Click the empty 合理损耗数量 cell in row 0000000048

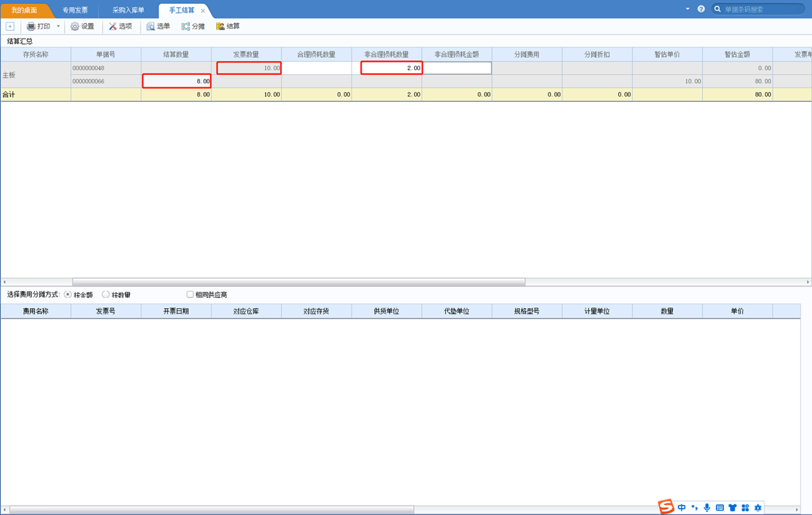pyautogui.click(x=317, y=68)
